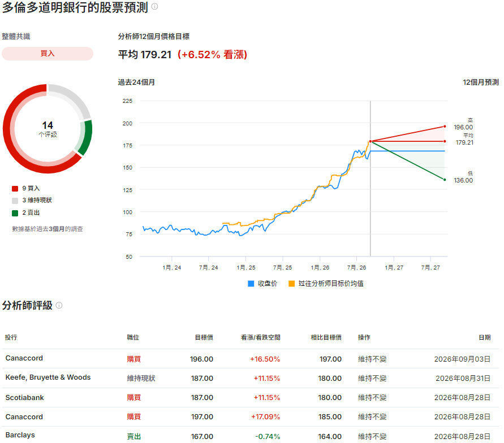Click date 2026年08月31日
The height and width of the screenshot is (443, 504).
pos(463,379)
